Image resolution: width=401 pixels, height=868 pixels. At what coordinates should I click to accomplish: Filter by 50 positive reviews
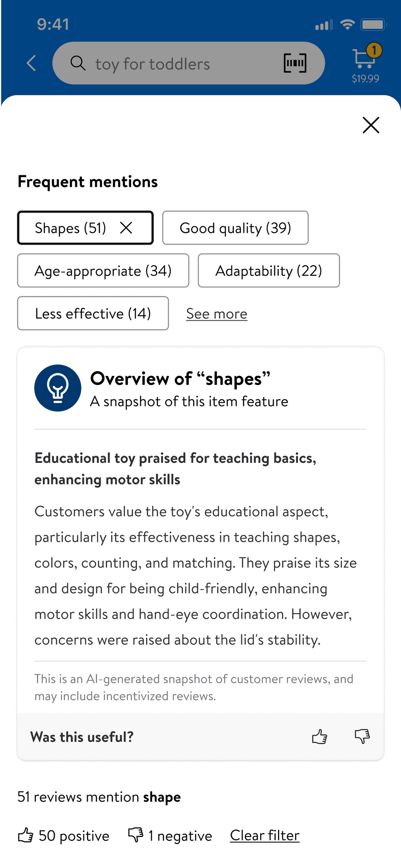tap(64, 835)
